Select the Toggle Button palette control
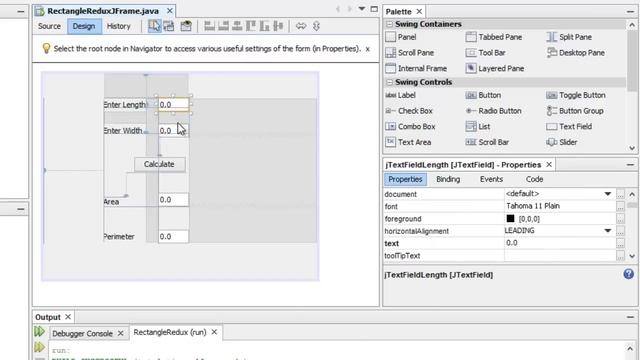 (576, 95)
